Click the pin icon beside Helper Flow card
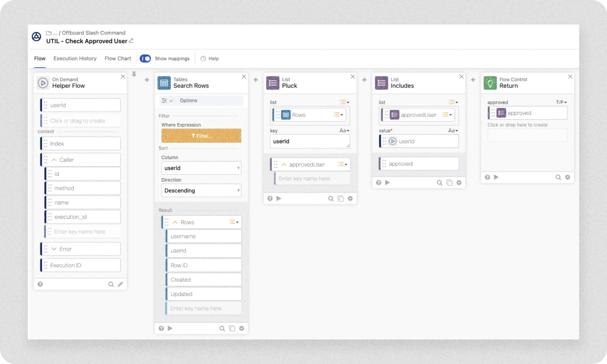The width and height of the screenshot is (607, 364). (134, 74)
